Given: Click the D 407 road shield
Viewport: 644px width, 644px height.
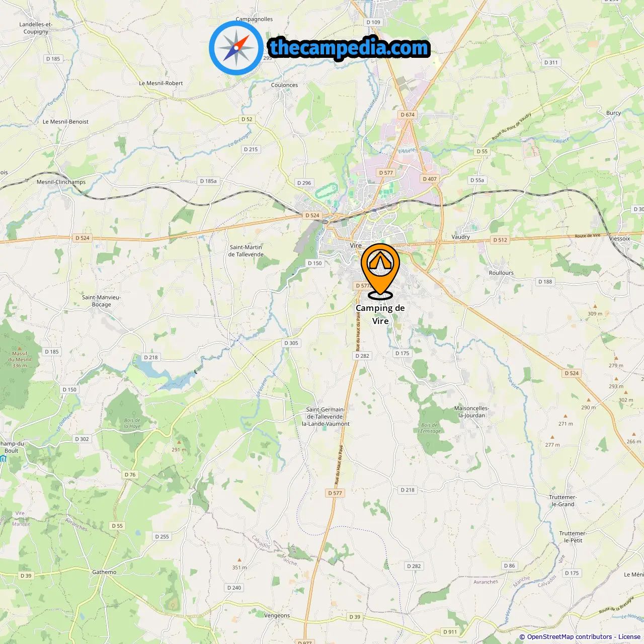Looking at the screenshot, I should 430,179.
